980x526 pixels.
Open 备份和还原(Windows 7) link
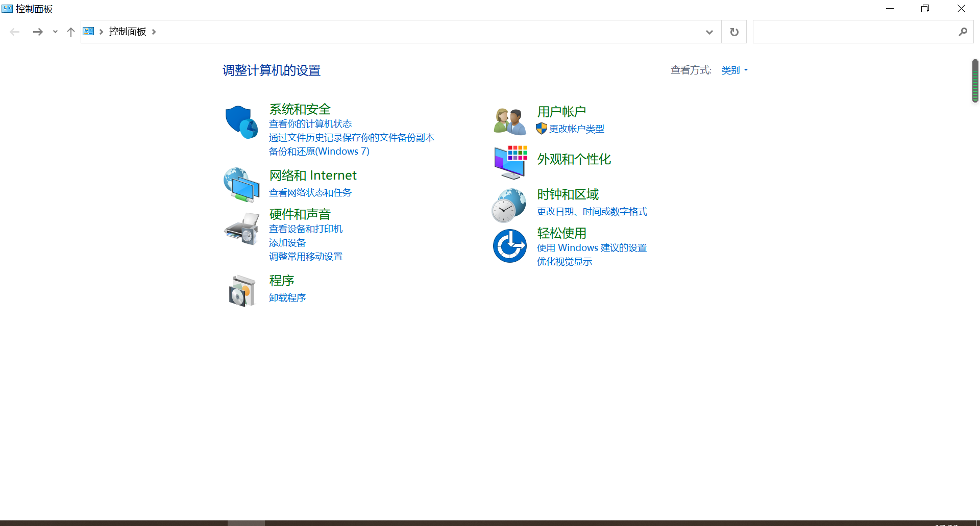(x=319, y=152)
